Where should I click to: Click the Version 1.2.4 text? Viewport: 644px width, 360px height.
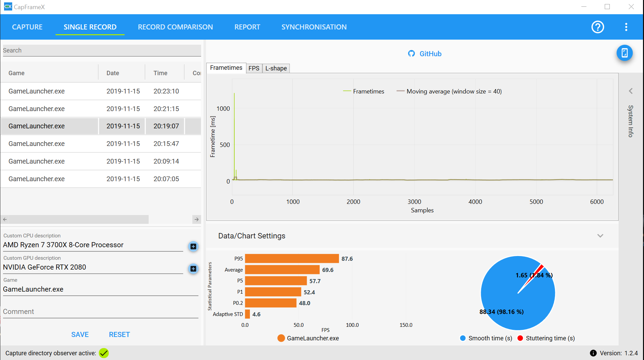click(619, 353)
